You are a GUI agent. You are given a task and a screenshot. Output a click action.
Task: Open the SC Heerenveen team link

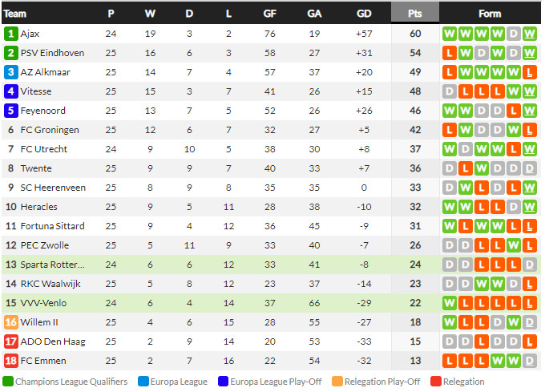point(52,188)
